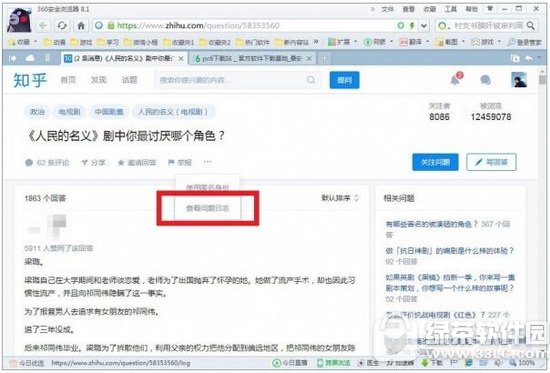Image resolution: width=550 pixels, height=373 pixels.
Task: Expand hidden bookmarks with the double chevron
Action: click(316, 42)
